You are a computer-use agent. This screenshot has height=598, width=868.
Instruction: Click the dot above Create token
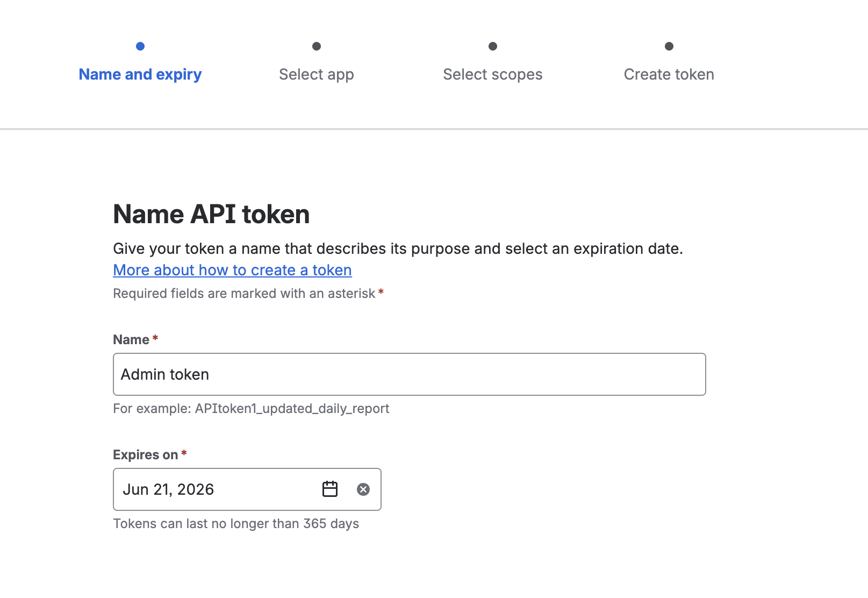(669, 46)
